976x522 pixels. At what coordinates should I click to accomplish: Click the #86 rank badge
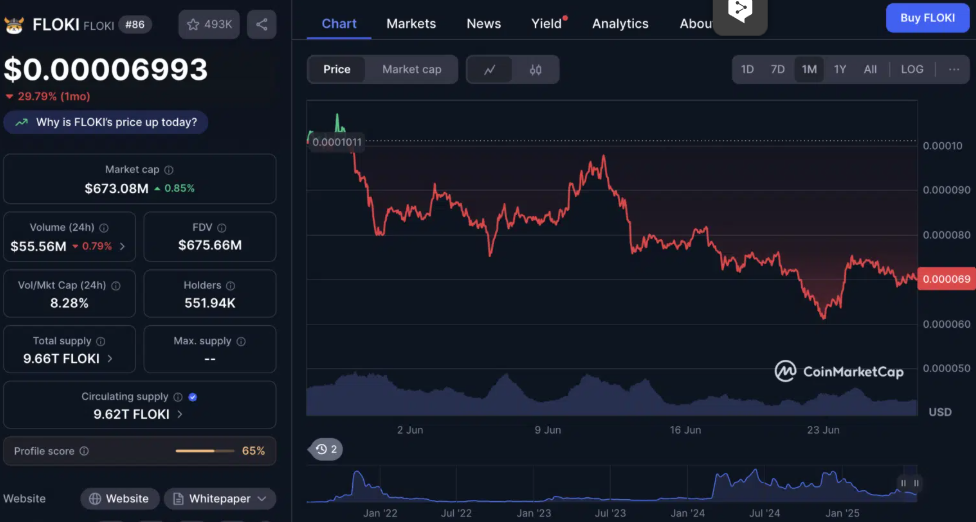pos(135,25)
